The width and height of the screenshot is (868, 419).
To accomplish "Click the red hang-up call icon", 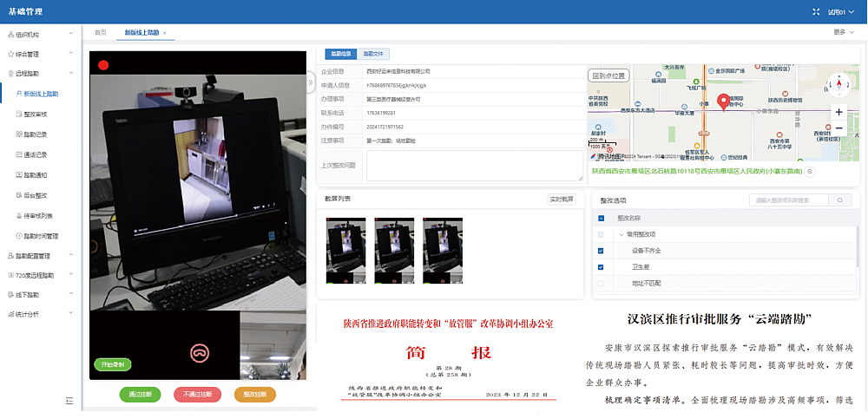I will point(200,352).
